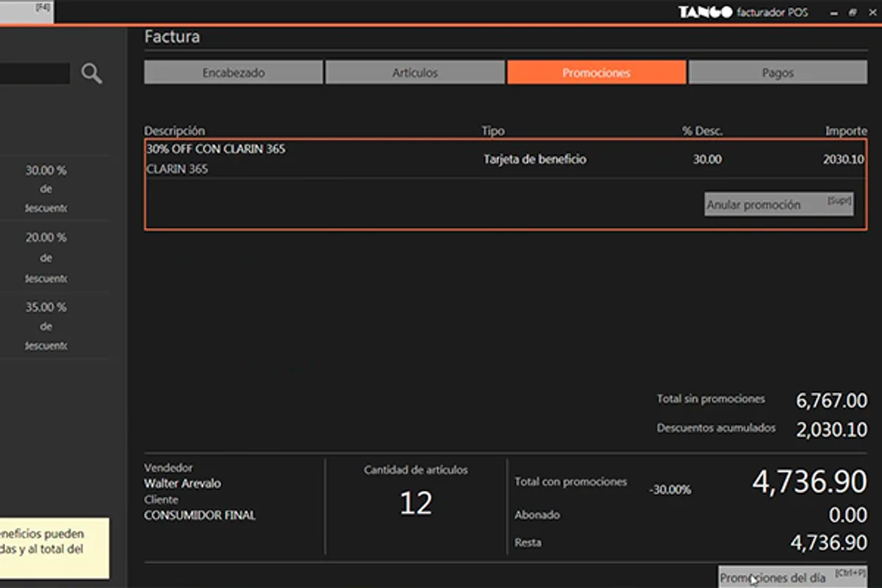Restore the facturador POS window
Screen dimensions: 882x588
pyautogui.click(x=853, y=12)
